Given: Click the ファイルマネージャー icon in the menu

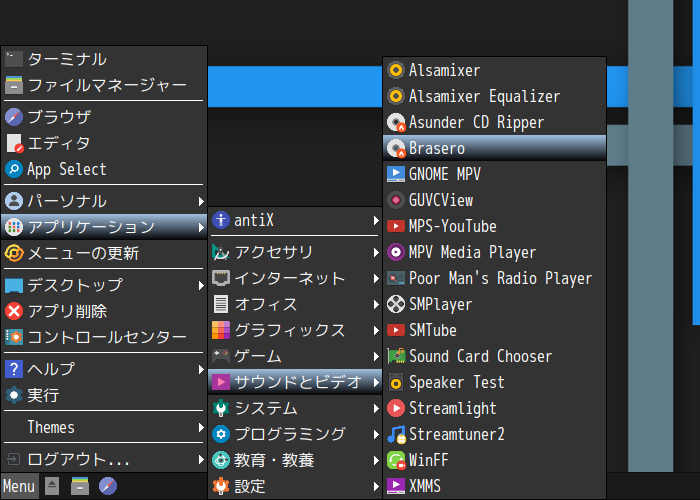Looking at the screenshot, I should 14,85.
